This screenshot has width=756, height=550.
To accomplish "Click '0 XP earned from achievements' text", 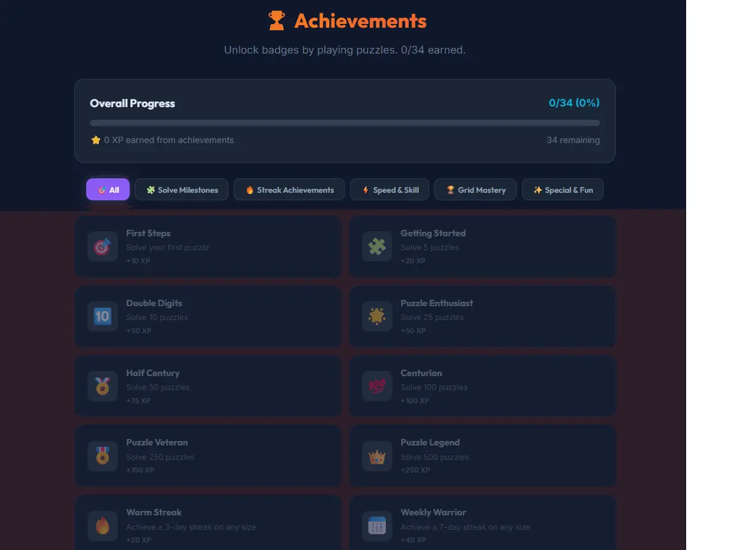I will 169,140.
